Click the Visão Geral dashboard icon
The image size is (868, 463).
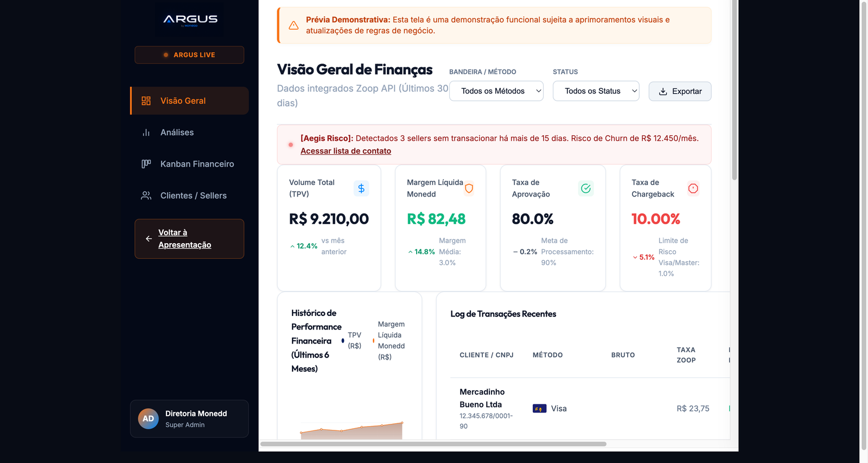pos(146,101)
